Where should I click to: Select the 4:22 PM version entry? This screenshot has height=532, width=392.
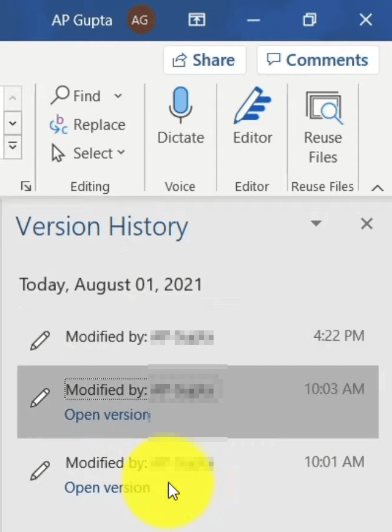coord(182,336)
